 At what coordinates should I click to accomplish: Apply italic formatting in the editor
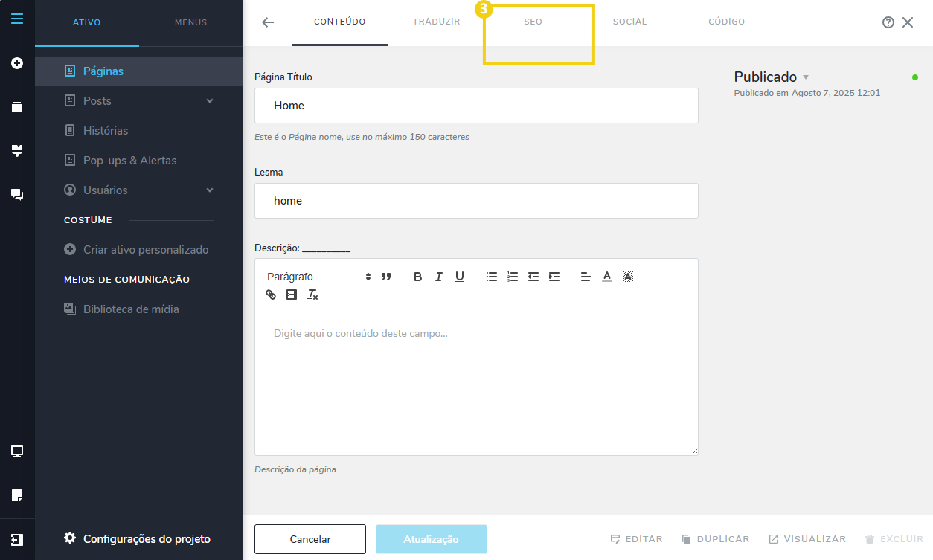tap(439, 277)
